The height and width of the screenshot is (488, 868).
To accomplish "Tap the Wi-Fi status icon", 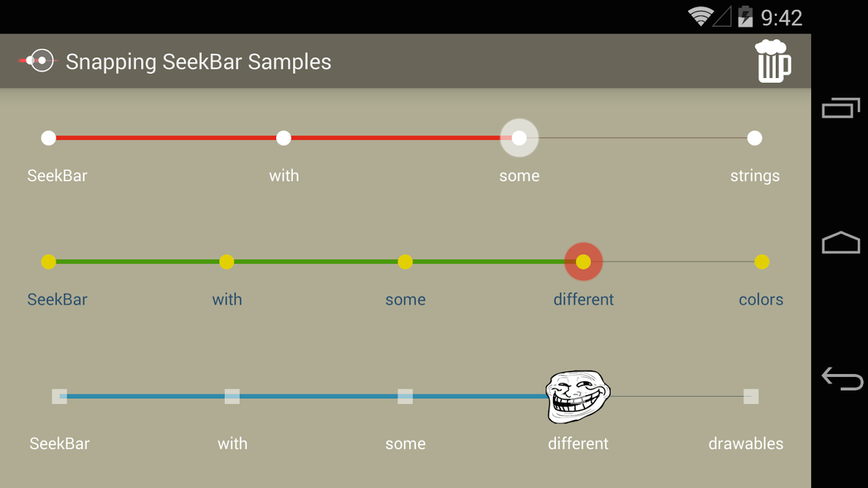I will pos(701,16).
